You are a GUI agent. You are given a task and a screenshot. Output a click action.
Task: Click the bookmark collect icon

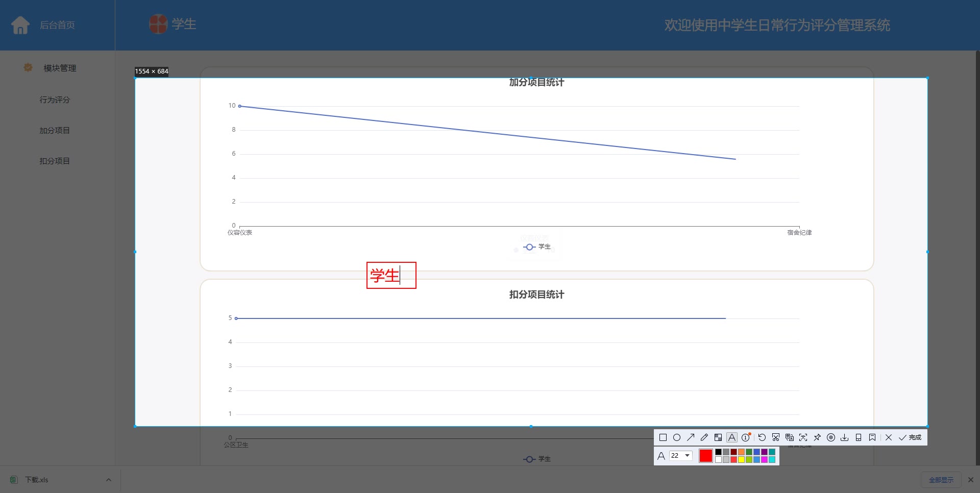(x=872, y=437)
